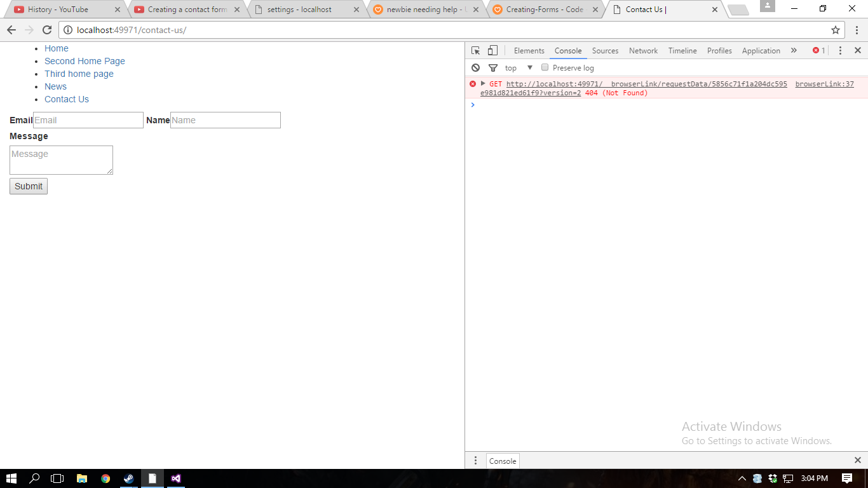
Task: Open DevTools three-dot customize menu
Action: [840, 51]
